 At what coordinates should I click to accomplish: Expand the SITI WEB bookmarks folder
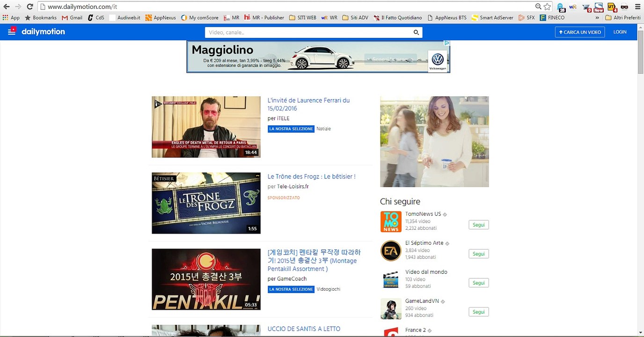tap(303, 18)
